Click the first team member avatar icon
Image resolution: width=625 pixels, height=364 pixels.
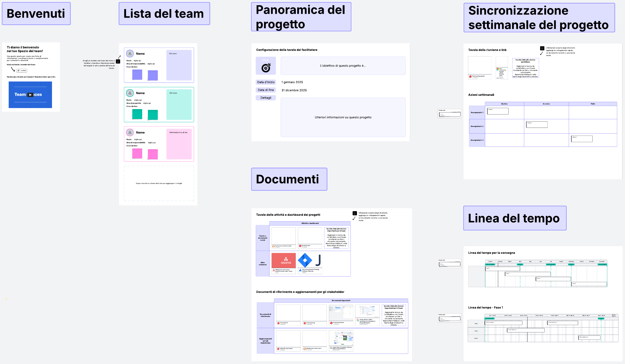pos(130,54)
